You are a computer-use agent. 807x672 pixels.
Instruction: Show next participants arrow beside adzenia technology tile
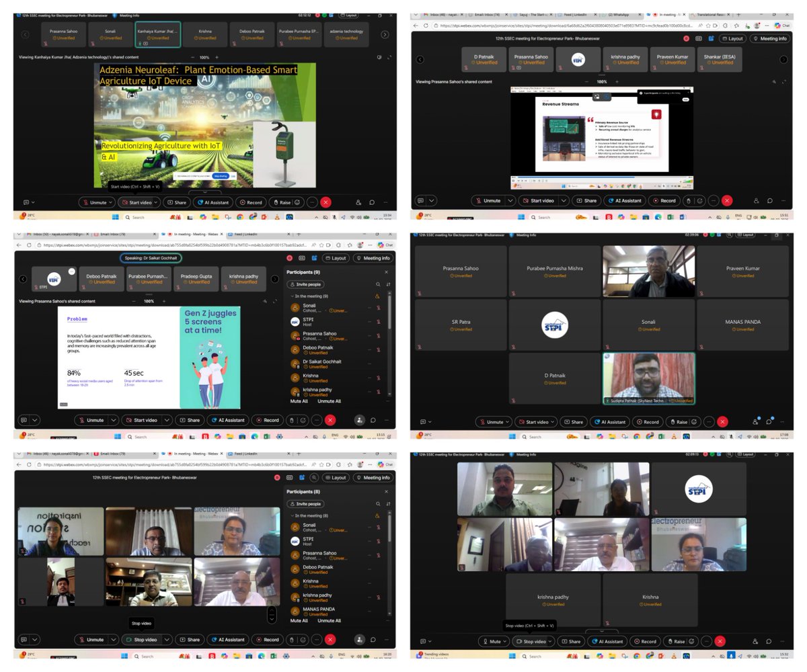[385, 34]
